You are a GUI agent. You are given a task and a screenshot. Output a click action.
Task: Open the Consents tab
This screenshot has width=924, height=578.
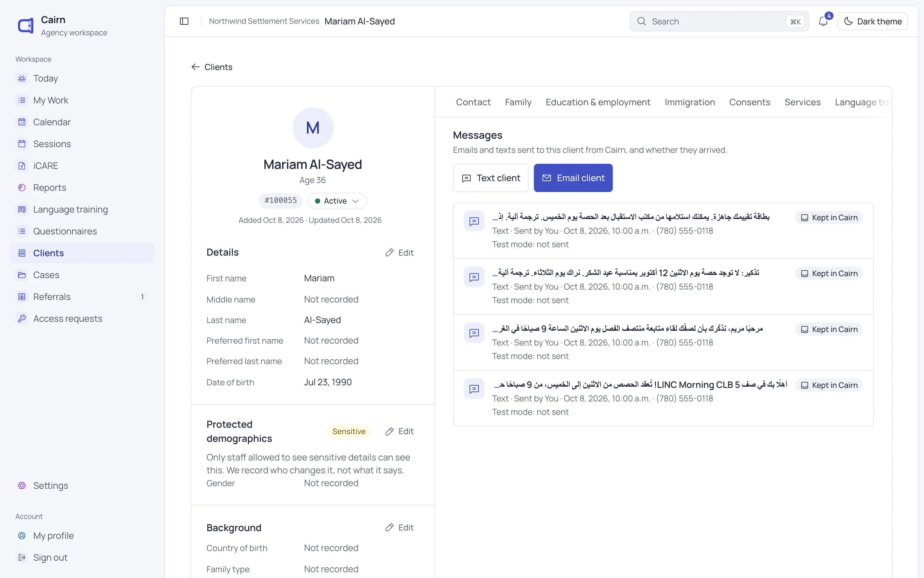click(x=749, y=102)
